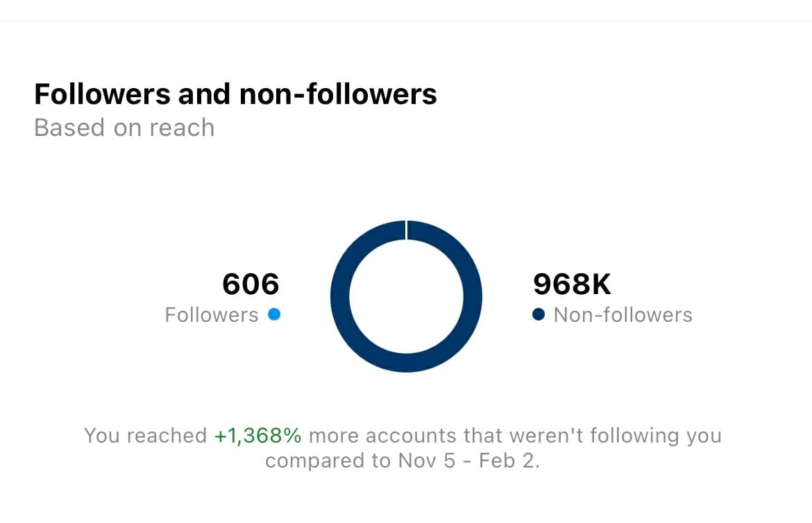Viewport: 812px width, 523px height.
Task: Tap the "Followers and non-followers" heading
Action: pyautogui.click(x=236, y=94)
